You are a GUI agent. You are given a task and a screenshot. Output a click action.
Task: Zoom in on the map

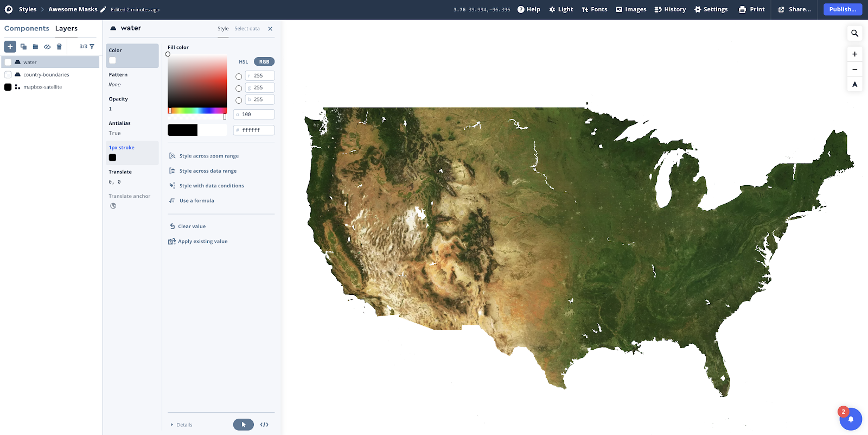[x=854, y=54]
